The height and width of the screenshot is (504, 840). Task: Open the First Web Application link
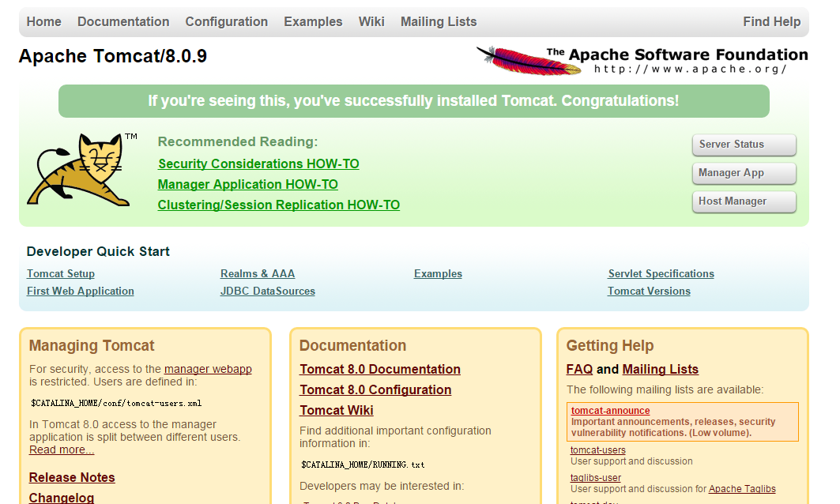[x=81, y=291]
